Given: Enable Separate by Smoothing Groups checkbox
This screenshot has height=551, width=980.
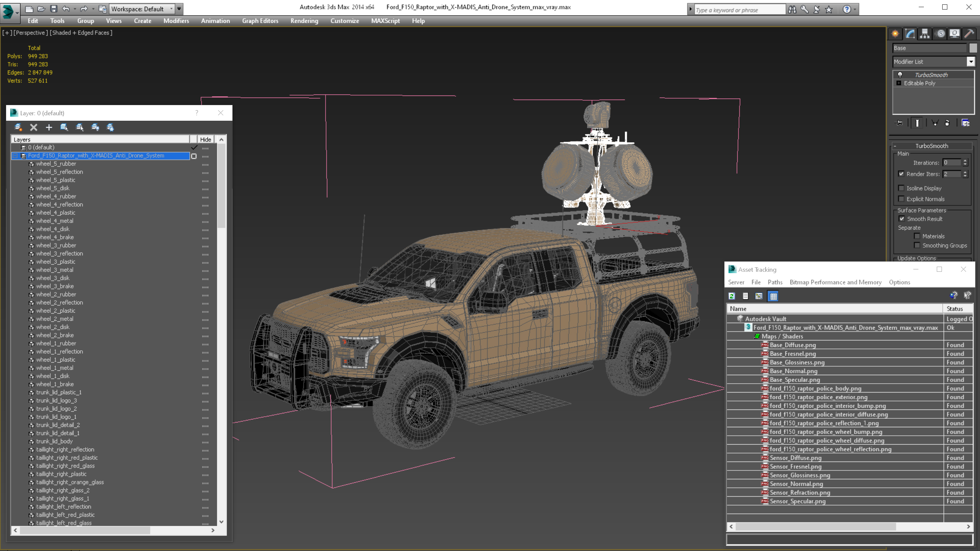Looking at the screenshot, I should click(917, 245).
